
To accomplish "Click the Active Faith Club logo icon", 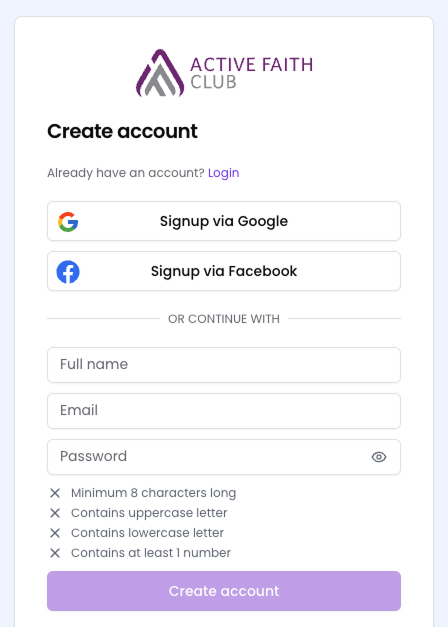I will click(160, 73).
